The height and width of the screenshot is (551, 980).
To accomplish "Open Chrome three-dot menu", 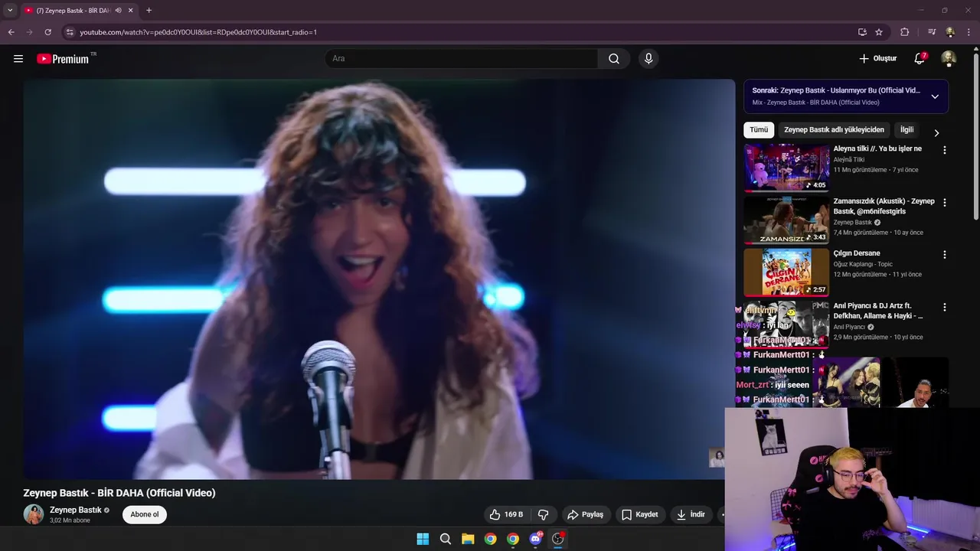I will coord(969,32).
